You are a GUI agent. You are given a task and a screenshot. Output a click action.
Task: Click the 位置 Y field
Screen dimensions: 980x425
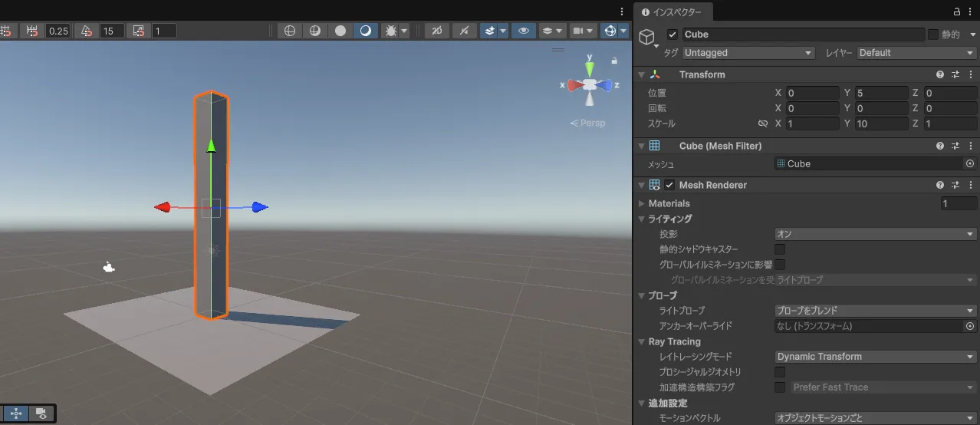[881, 93]
